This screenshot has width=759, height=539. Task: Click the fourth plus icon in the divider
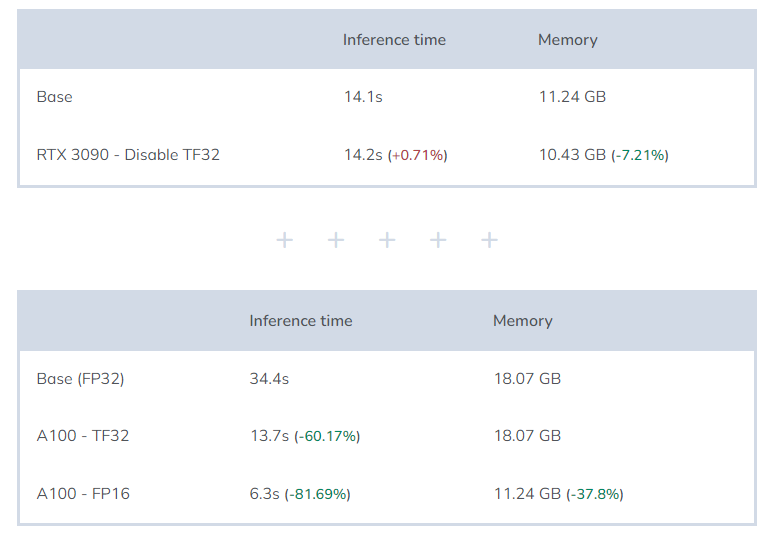point(438,240)
